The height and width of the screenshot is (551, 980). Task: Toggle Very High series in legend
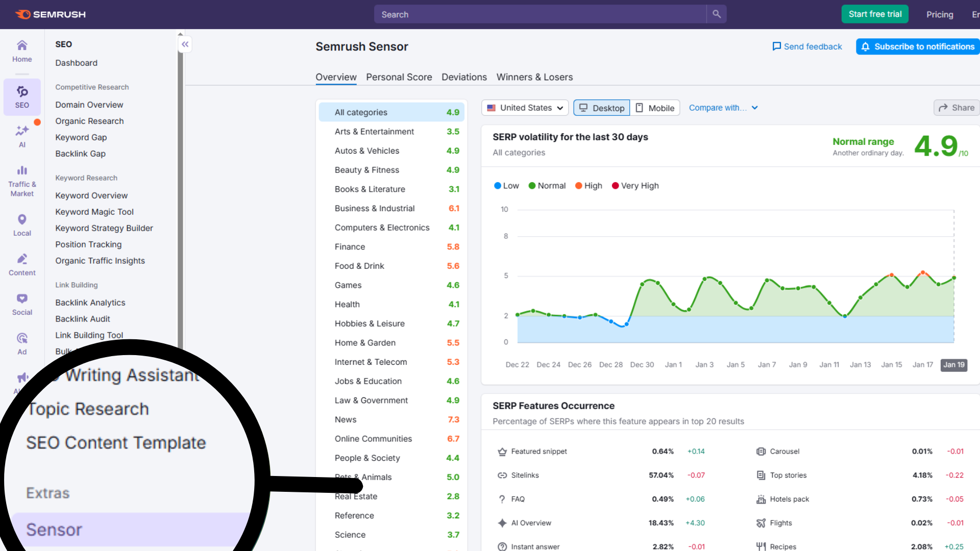point(635,186)
